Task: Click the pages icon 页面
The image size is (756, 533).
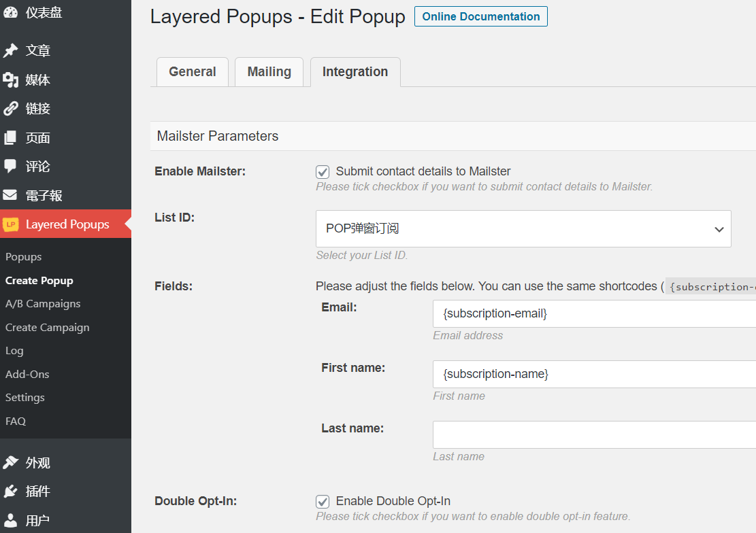Action: coord(11,138)
